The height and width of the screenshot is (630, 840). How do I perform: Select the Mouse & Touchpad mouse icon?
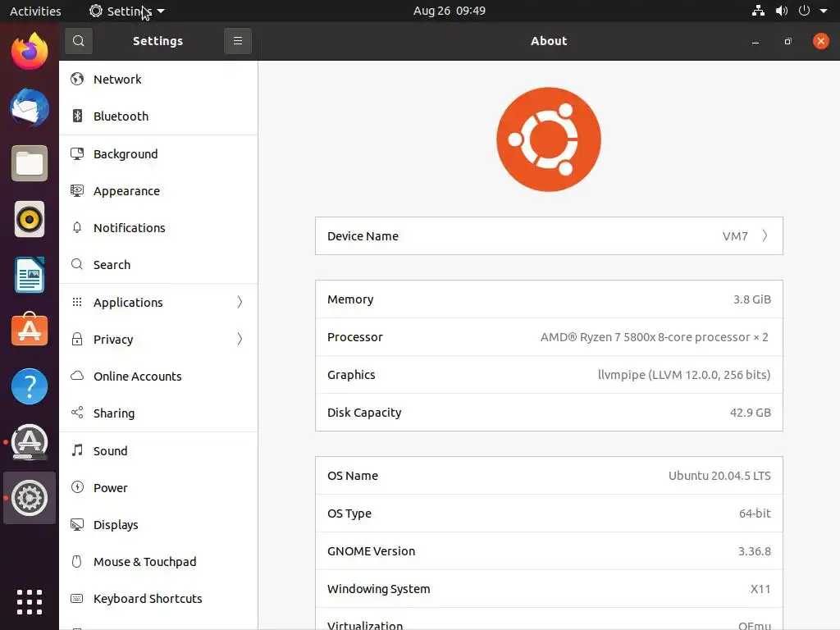tap(77, 561)
